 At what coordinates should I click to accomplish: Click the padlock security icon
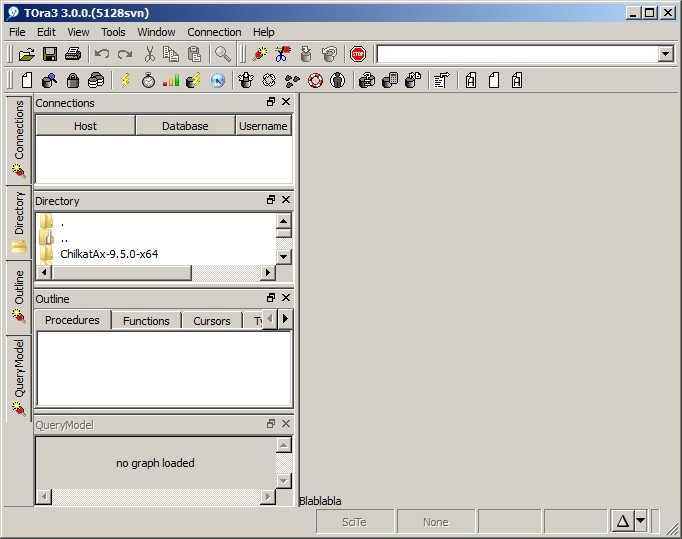pos(73,80)
